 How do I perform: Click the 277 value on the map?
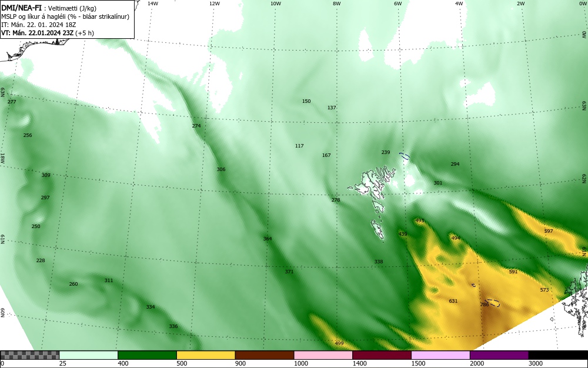(12, 102)
